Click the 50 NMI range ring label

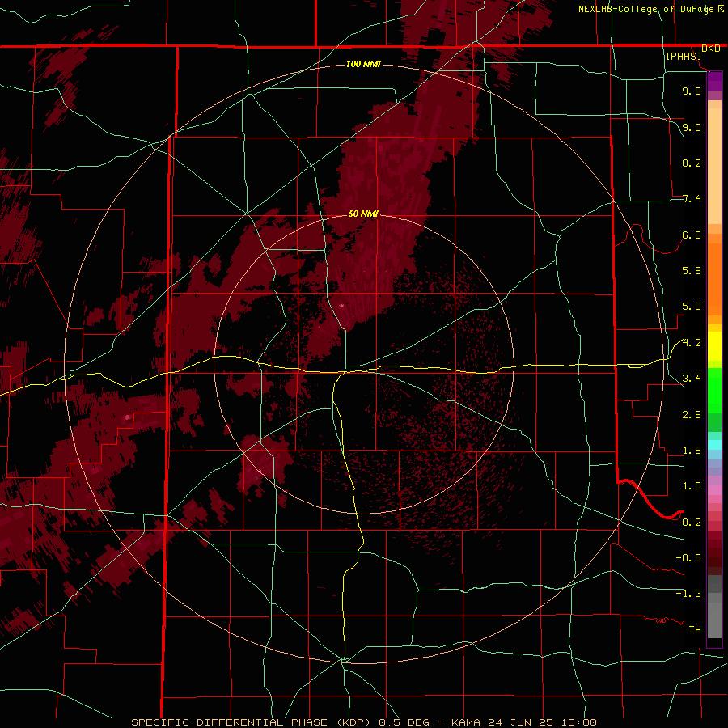tap(363, 214)
